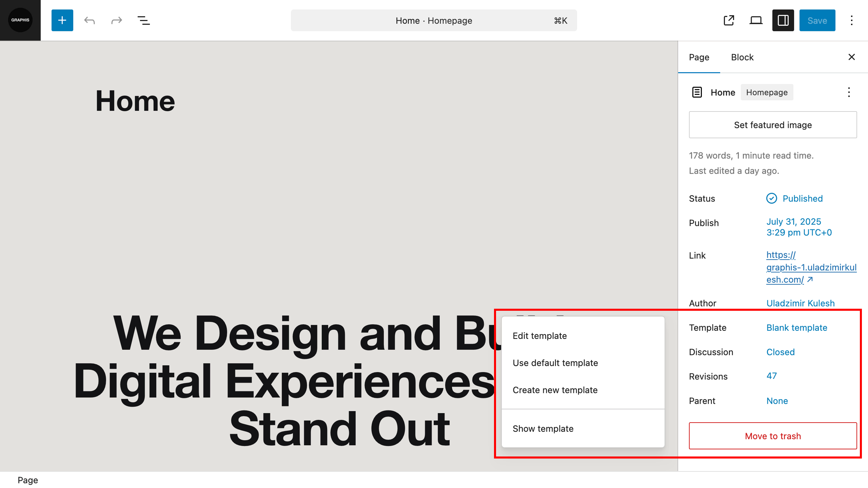
Task: Open the device preview laptop icon
Action: point(756,20)
